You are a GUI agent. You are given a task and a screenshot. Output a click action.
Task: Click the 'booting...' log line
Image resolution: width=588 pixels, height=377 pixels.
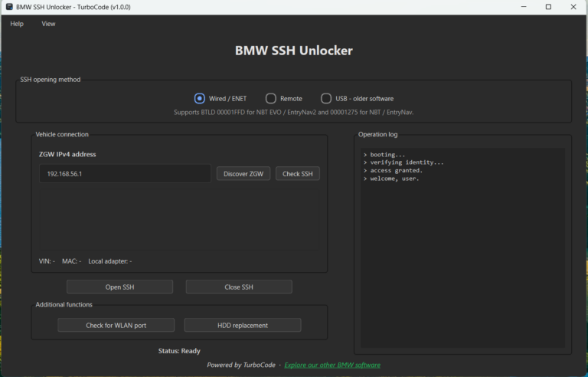(x=384, y=155)
